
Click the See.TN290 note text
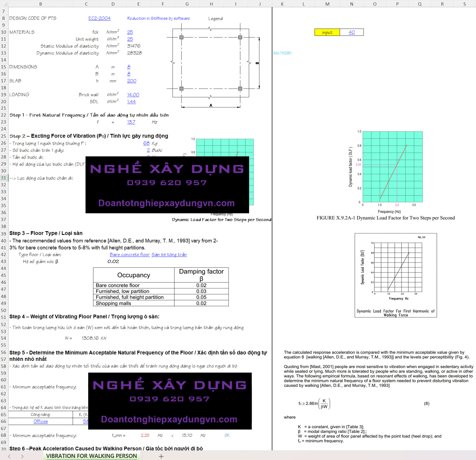pos(282,53)
